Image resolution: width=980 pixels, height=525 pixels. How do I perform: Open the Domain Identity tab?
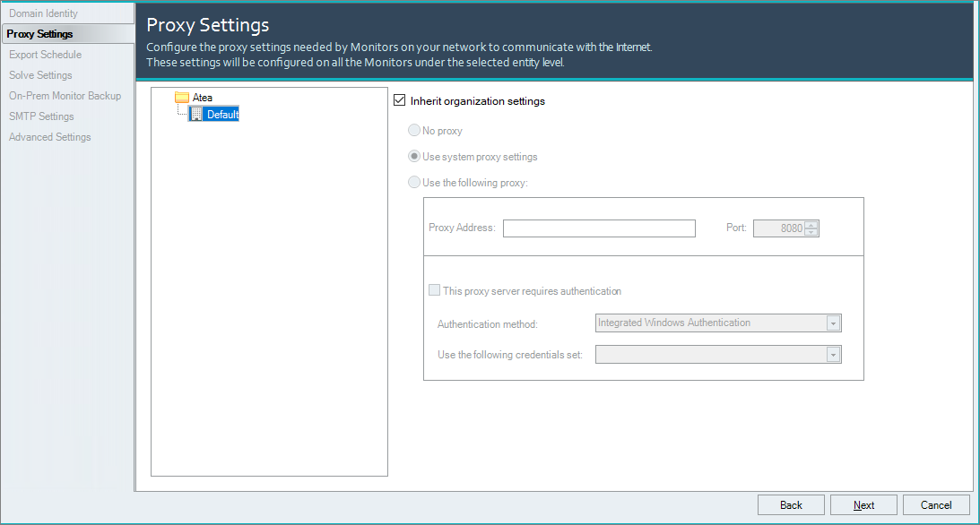click(x=43, y=13)
